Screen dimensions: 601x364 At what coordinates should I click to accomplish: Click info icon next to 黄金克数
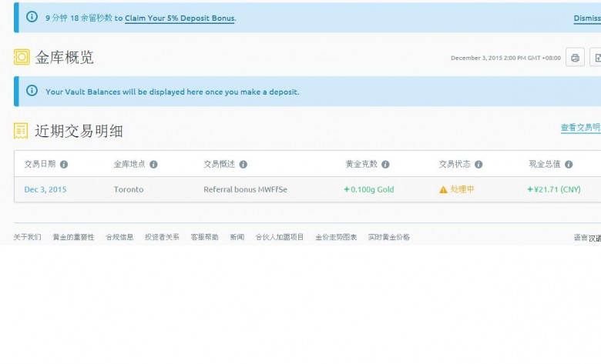[385, 165]
